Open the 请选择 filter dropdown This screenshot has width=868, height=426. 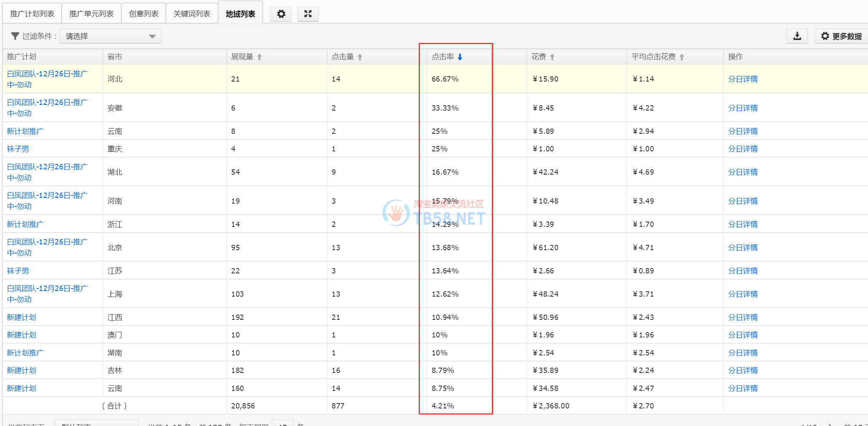coord(110,36)
